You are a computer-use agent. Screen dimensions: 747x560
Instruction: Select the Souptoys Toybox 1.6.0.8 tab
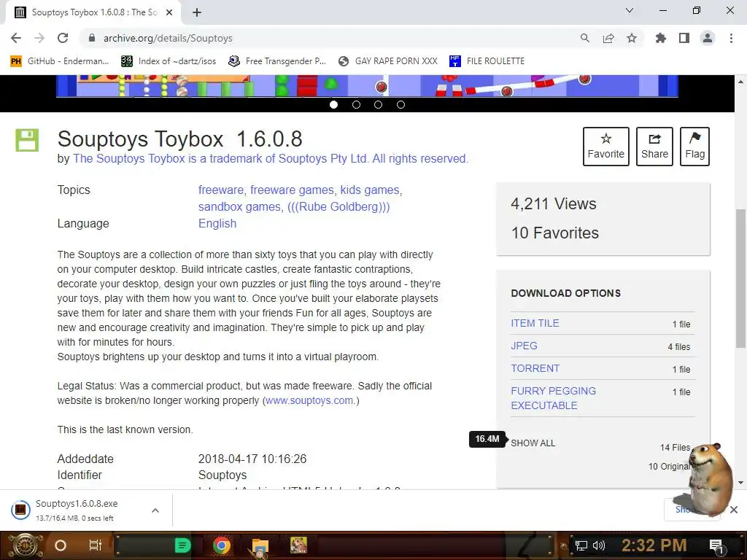[x=93, y=12]
